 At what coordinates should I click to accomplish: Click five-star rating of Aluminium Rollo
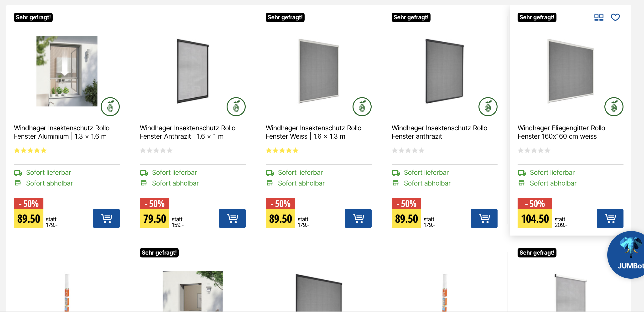click(30, 151)
